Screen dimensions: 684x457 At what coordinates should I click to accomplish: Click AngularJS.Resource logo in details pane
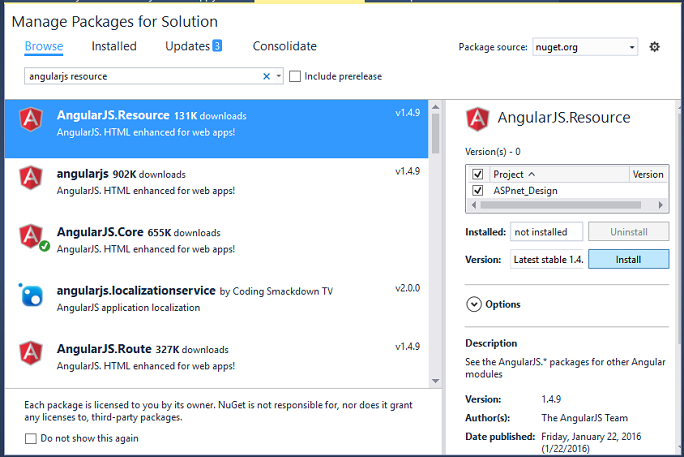tap(478, 119)
